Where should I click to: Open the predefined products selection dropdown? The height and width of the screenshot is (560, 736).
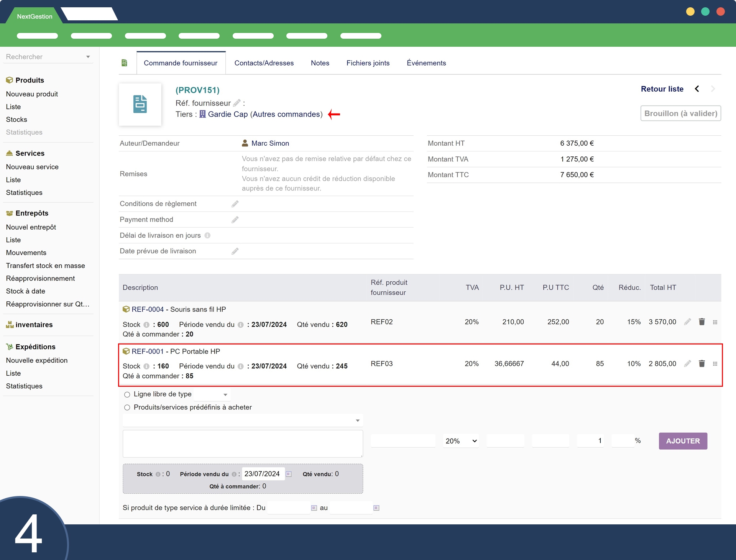pyautogui.click(x=242, y=420)
